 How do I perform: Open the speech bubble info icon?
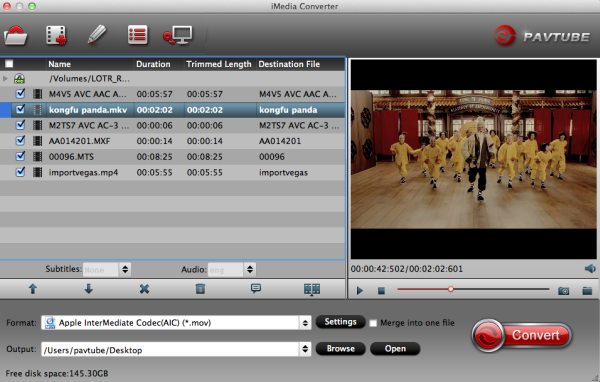256,288
